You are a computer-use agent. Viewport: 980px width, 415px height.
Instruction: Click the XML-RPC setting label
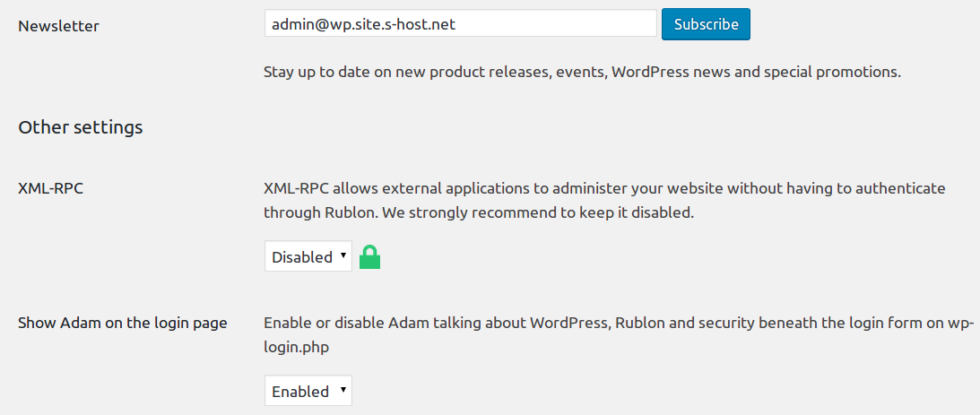50,188
